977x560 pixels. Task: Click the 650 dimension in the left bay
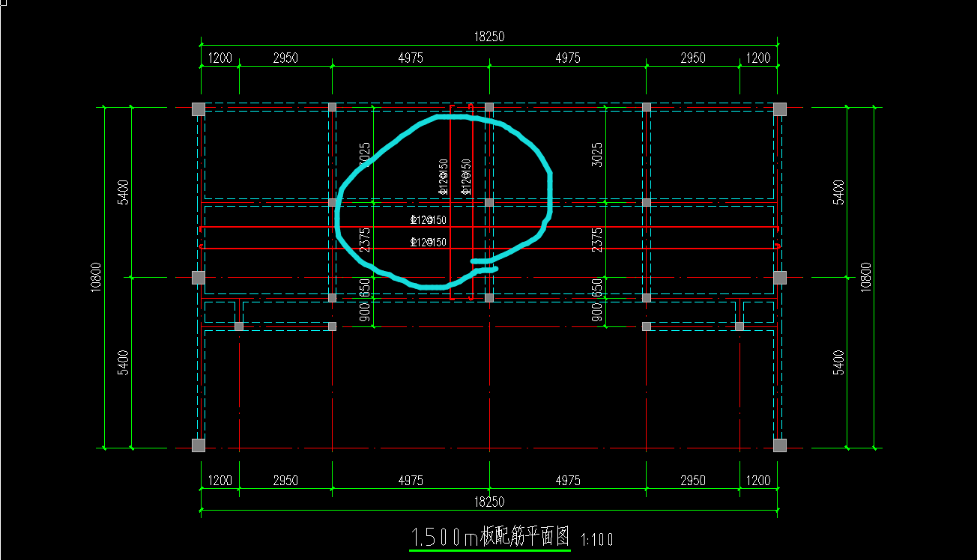365,287
